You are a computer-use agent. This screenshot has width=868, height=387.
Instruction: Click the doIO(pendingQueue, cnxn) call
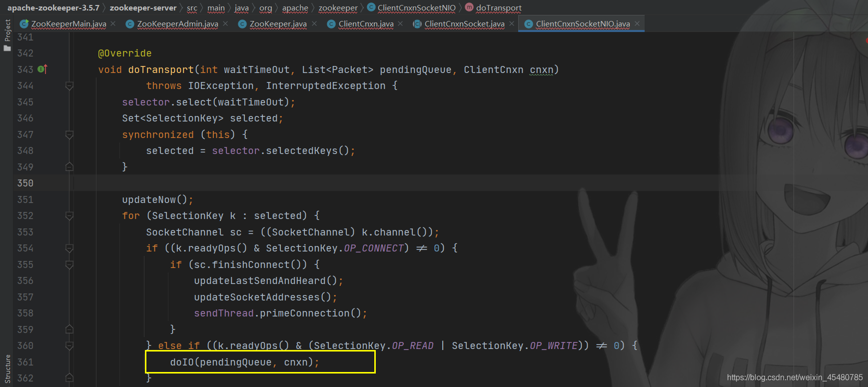point(242,362)
